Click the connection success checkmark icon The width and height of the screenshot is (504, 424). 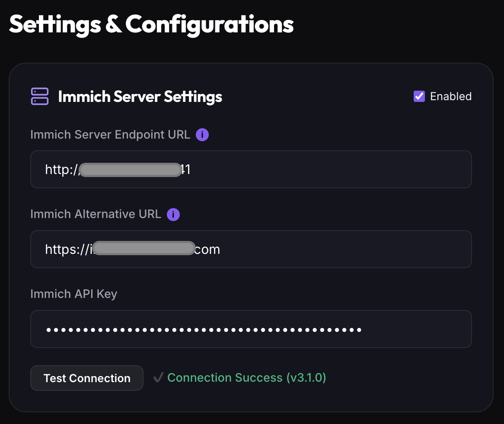click(159, 377)
